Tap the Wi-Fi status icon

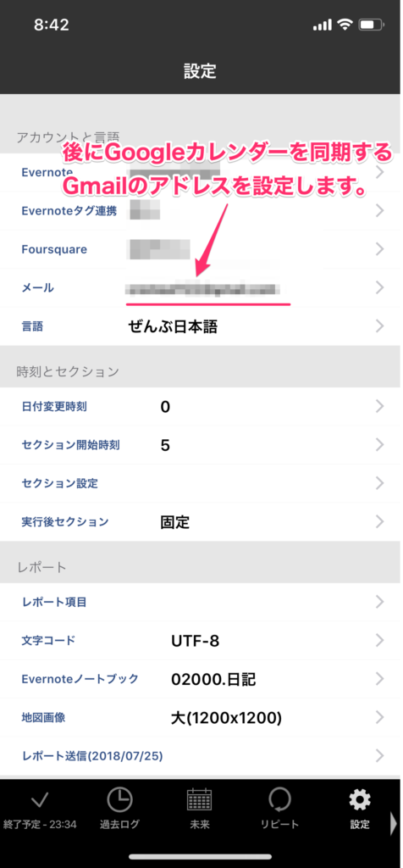point(345,25)
